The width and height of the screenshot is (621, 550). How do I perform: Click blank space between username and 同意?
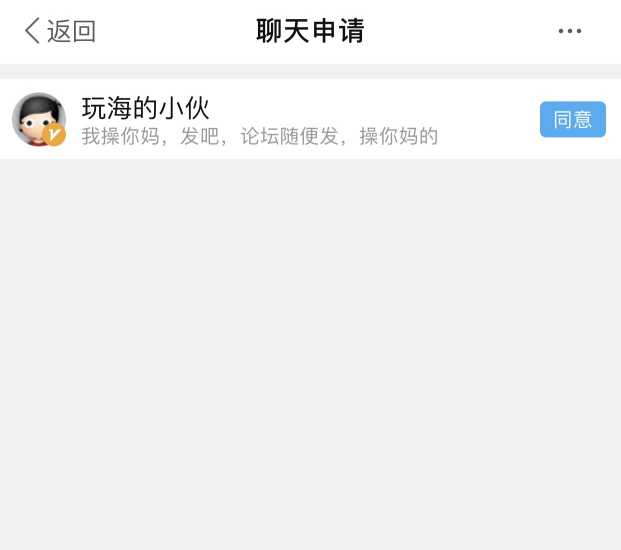372,108
